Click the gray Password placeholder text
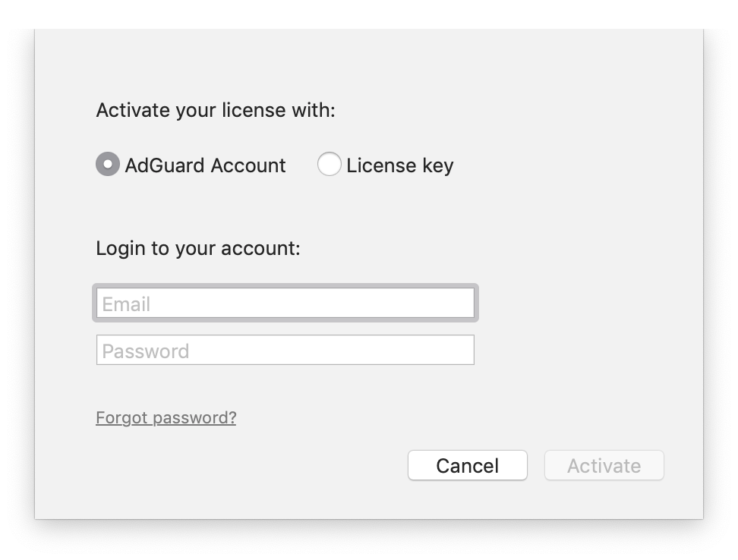Screen dimensions: 738x560 145,351
